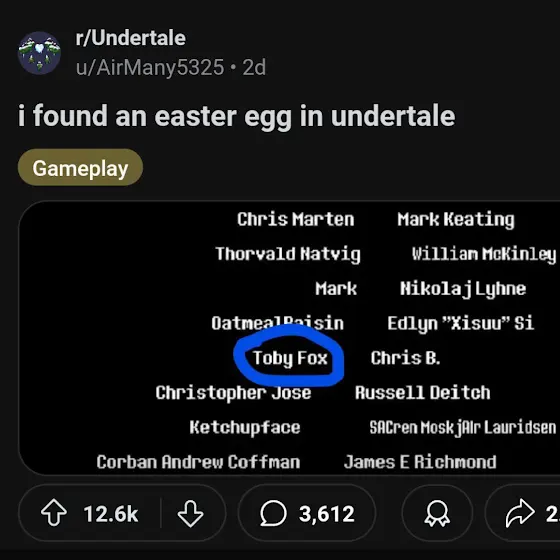Click the name Mark Keating in credits image
Image resolution: width=560 pixels, height=560 pixels.
pos(456,219)
